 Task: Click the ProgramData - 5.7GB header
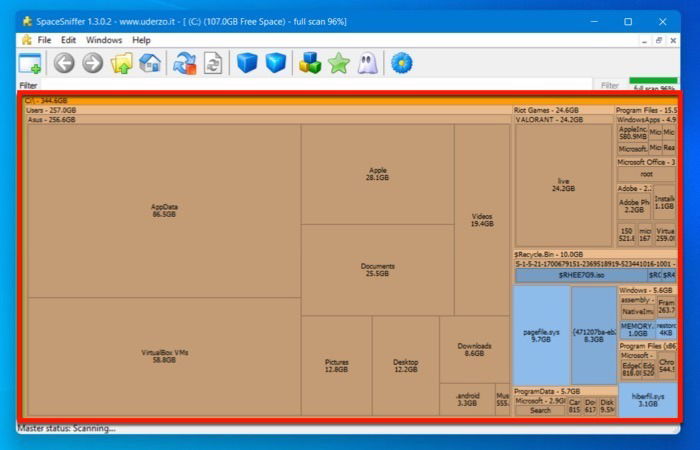point(565,391)
